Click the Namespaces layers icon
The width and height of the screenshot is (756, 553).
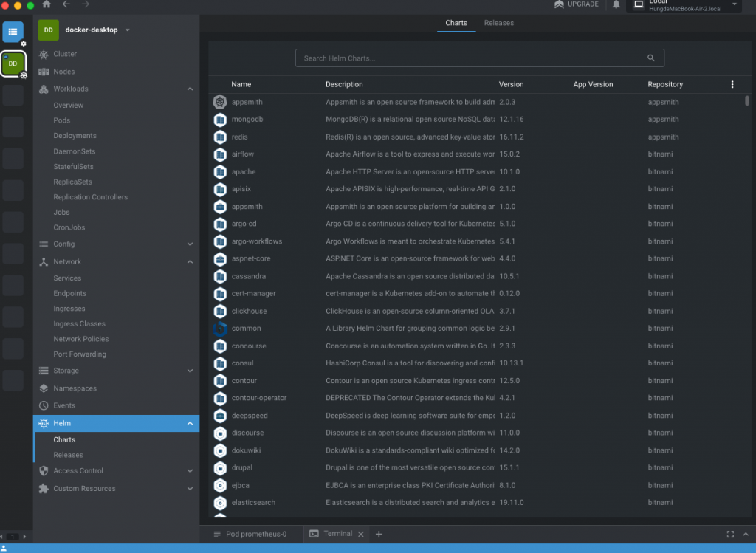click(x=44, y=388)
